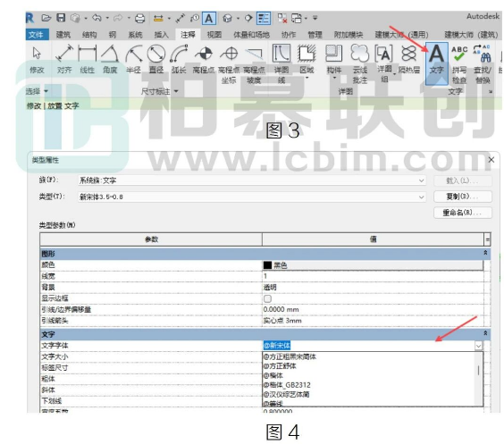
Task: Select the 修改 (Modify) arrow tool
Action: pyautogui.click(x=37, y=60)
